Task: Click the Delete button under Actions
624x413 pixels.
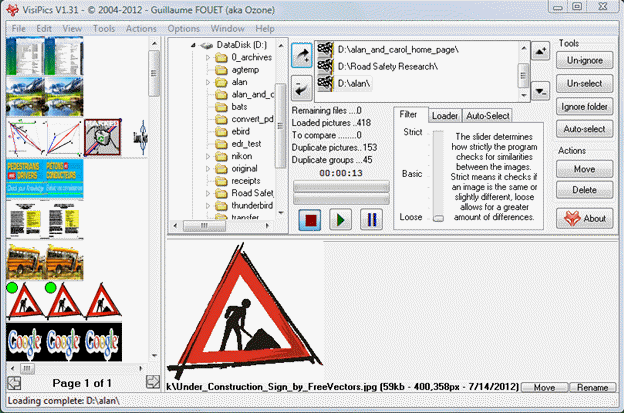Action: (x=584, y=190)
